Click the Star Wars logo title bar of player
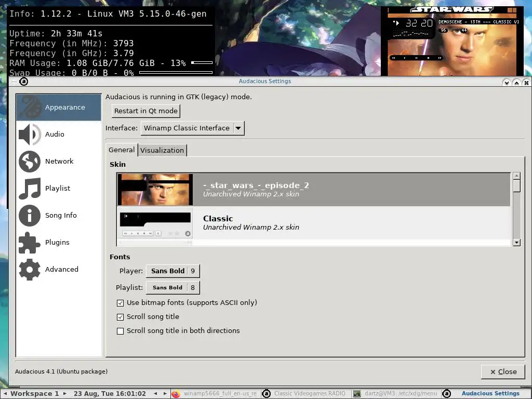 pos(453,10)
